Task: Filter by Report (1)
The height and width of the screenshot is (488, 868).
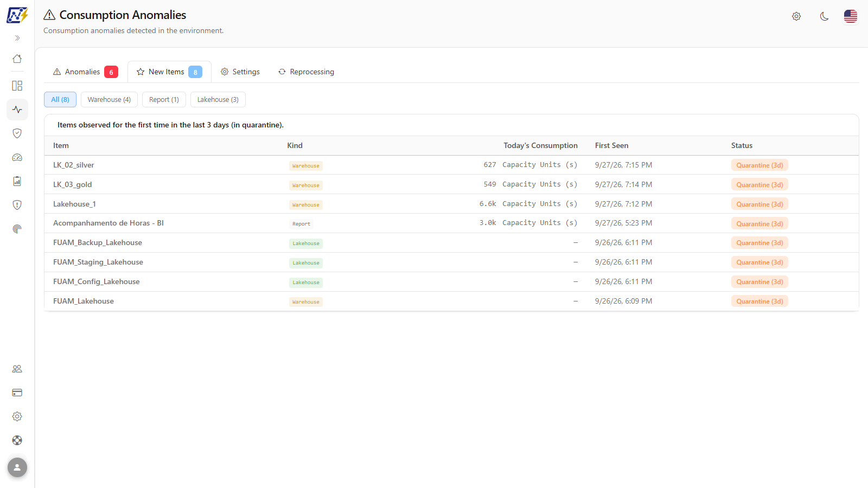Action: click(x=164, y=100)
